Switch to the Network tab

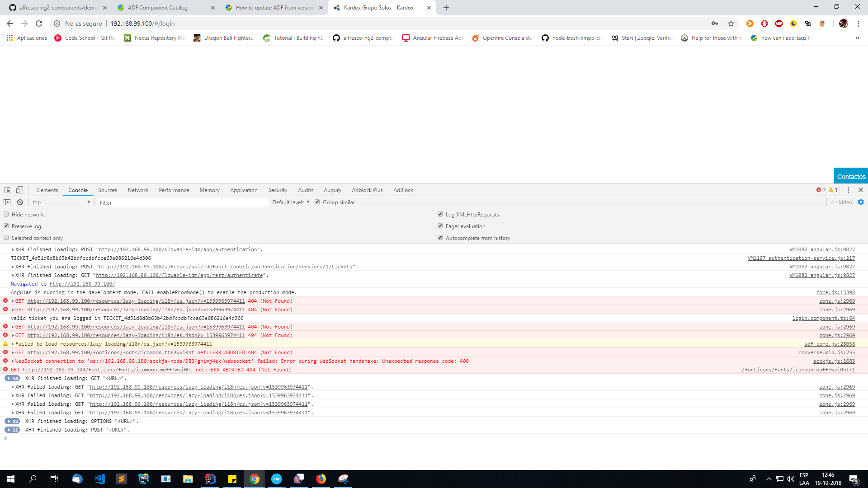[x=138, y=190]
